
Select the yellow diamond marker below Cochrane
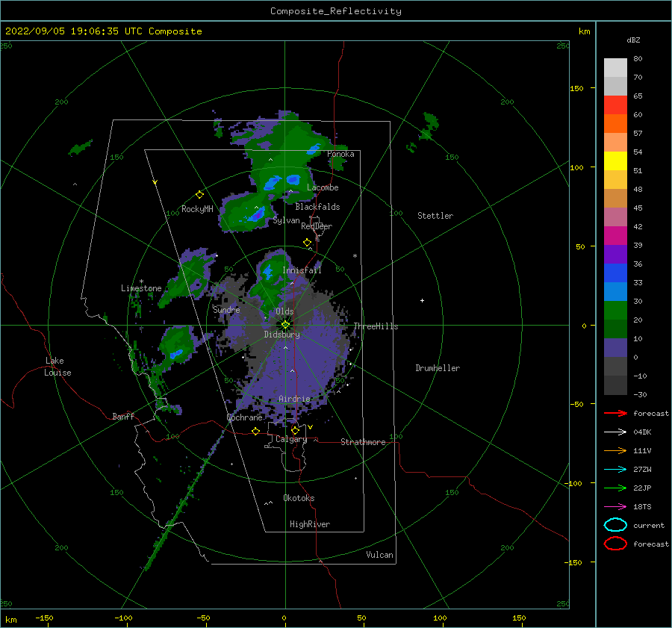(x=255, y=431)
